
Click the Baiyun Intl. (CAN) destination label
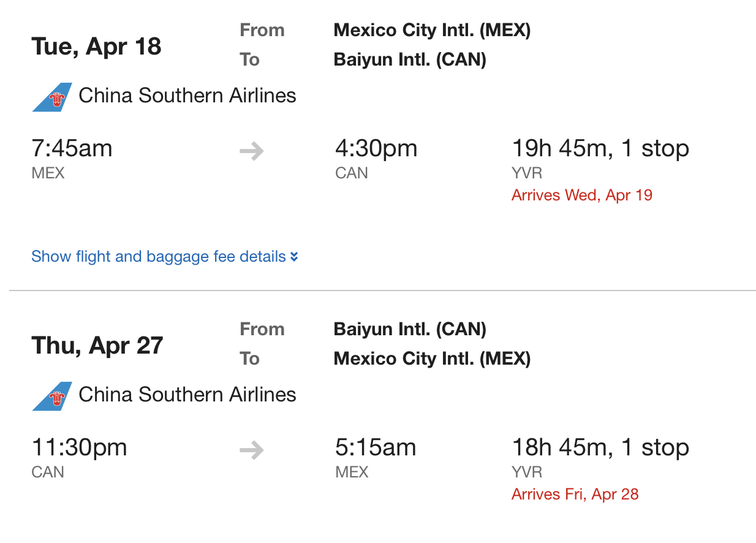(x=409, y=59)
